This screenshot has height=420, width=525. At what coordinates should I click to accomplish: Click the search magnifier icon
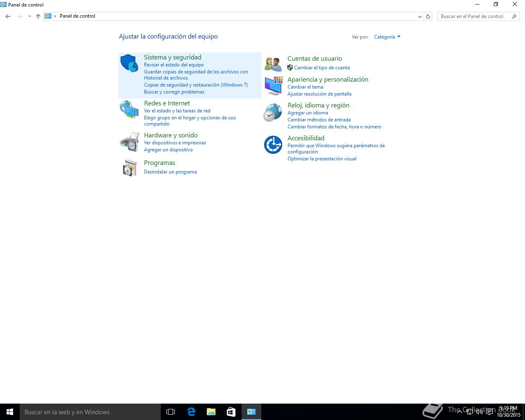coord(514,16)
